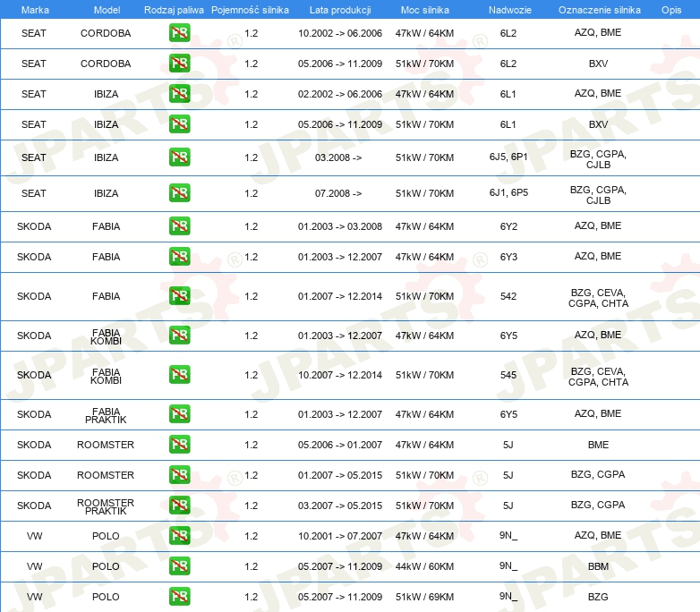Screen dimensions: 700x612
Task: Click the Nadwozie column header
Action: point(510,10)
